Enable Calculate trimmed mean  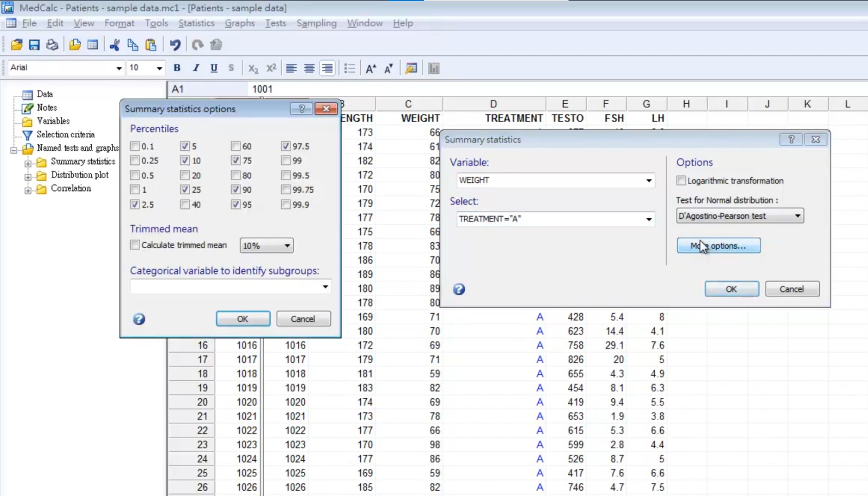click(135, 245)
